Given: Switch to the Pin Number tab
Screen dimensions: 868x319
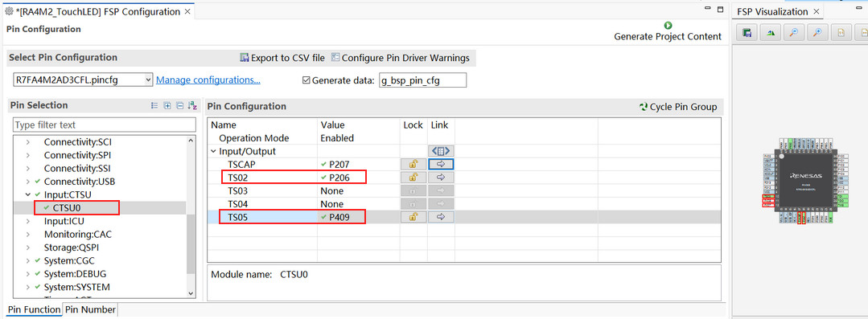Looking at the screenshot, I should click(90, 309).
